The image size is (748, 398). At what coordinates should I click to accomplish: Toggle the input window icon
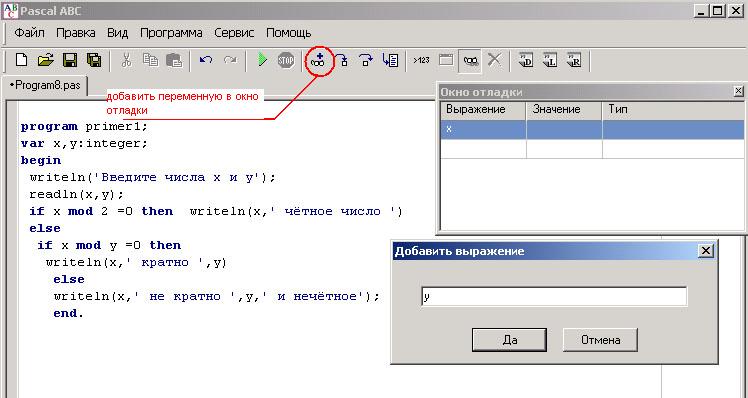[446, 60]
